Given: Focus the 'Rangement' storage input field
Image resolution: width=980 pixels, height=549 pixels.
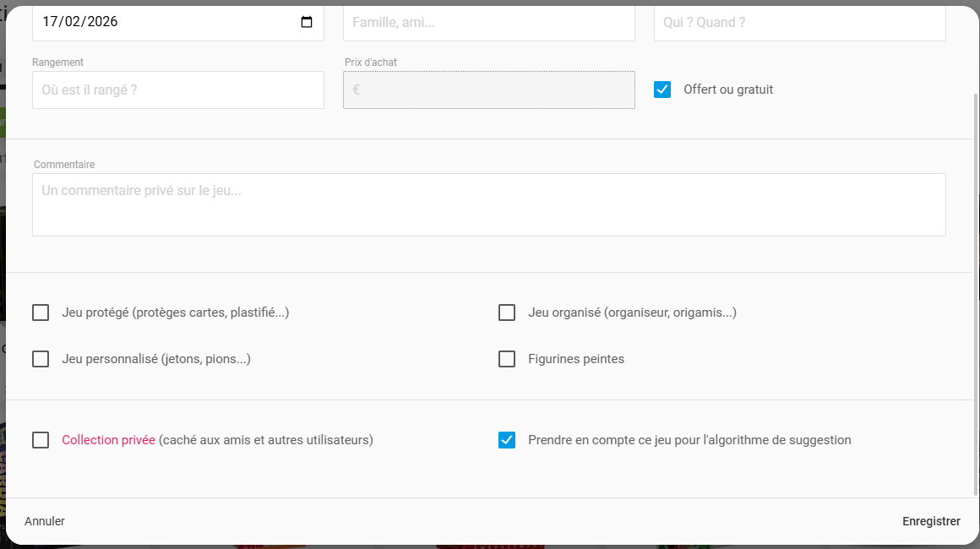Looking at the screenshot, I should (x=177, y=90).
